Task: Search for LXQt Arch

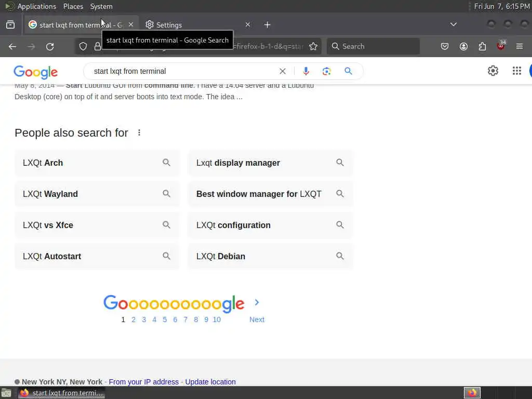Action: coord(97,163)
